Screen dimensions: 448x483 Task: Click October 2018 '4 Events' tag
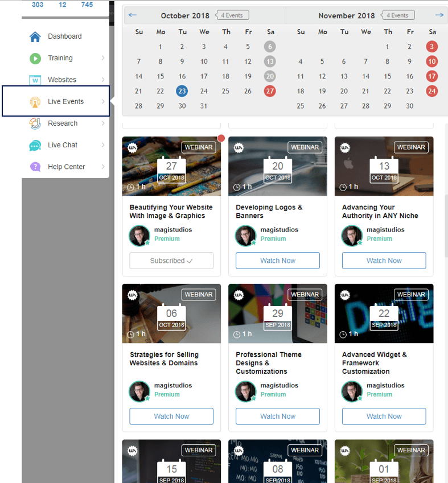coord(232,15)
